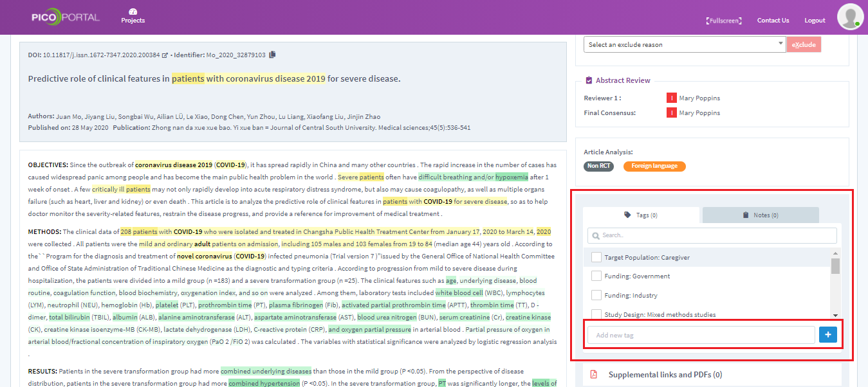Expand Supplemental links and PDFs section

(665, 374)
